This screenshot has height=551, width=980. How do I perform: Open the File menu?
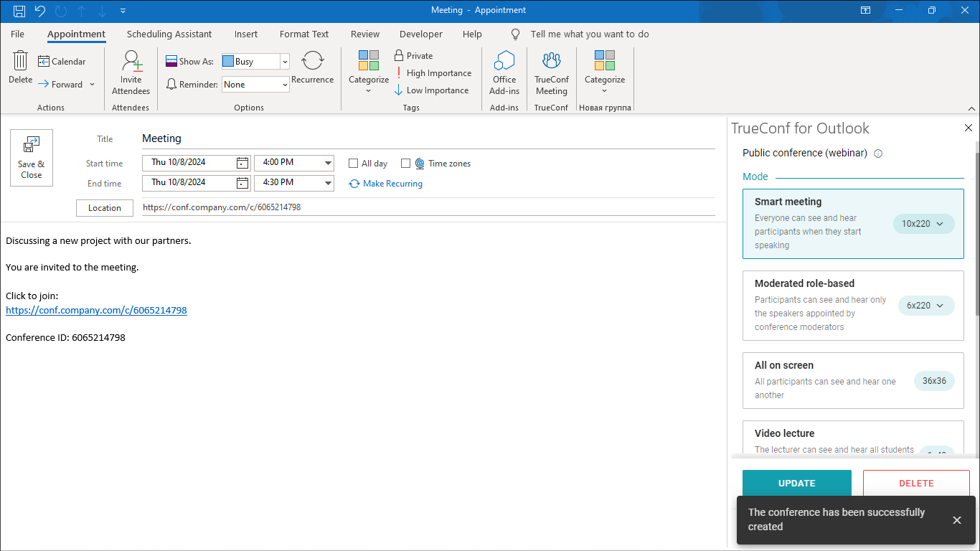pos(18,34)
